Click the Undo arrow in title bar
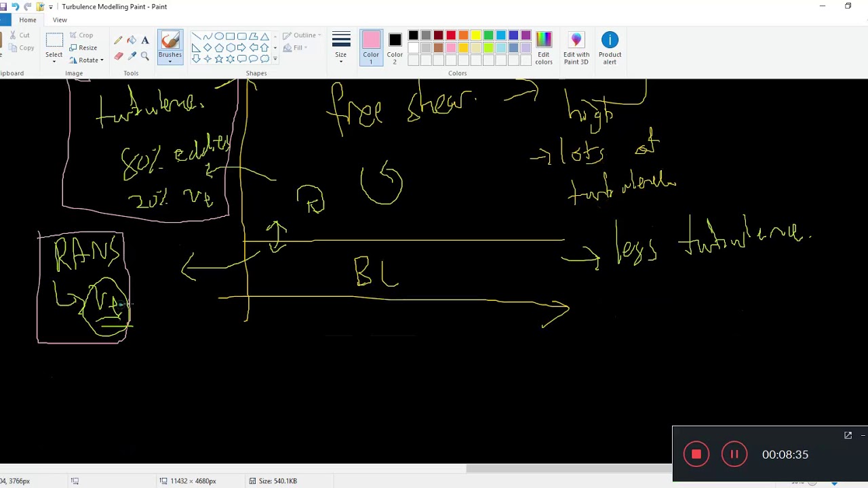Viewport: 868px width, 488px height. (15, 7)
